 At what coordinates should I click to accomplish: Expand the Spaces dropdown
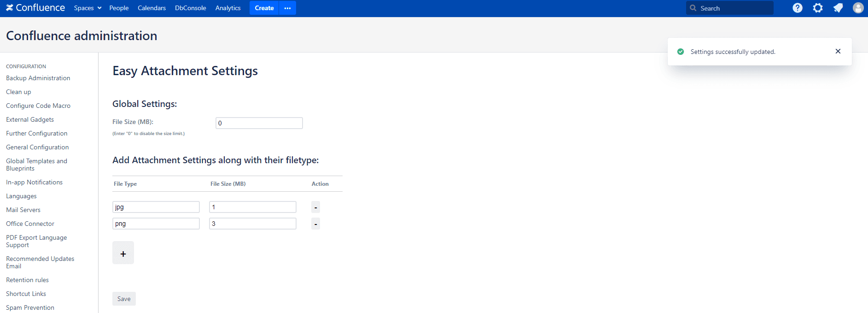(87, 8)
